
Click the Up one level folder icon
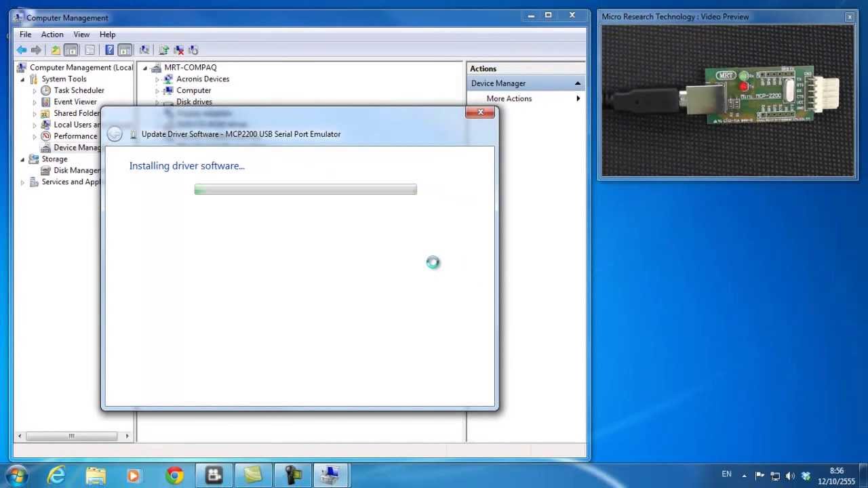[56, 50]
